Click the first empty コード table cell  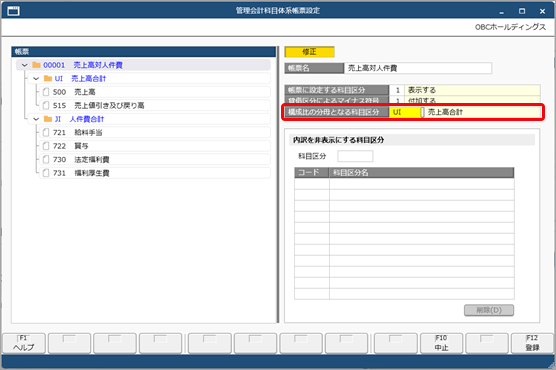[x=312, y=184]
